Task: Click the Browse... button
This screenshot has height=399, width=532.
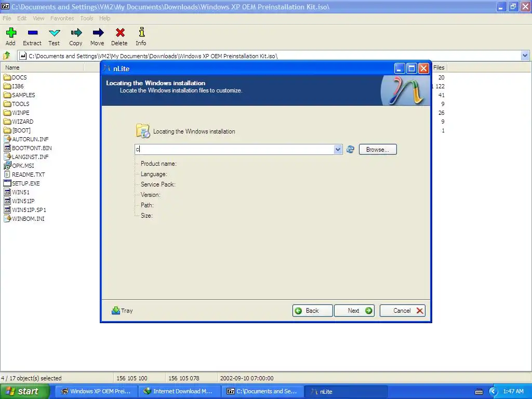Action: [x=378, y=149]
